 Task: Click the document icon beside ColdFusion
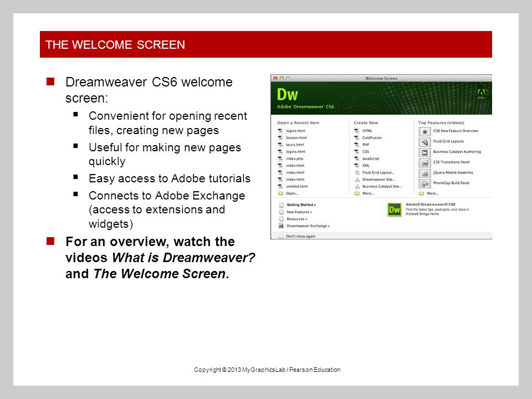[x=356, y=138]
